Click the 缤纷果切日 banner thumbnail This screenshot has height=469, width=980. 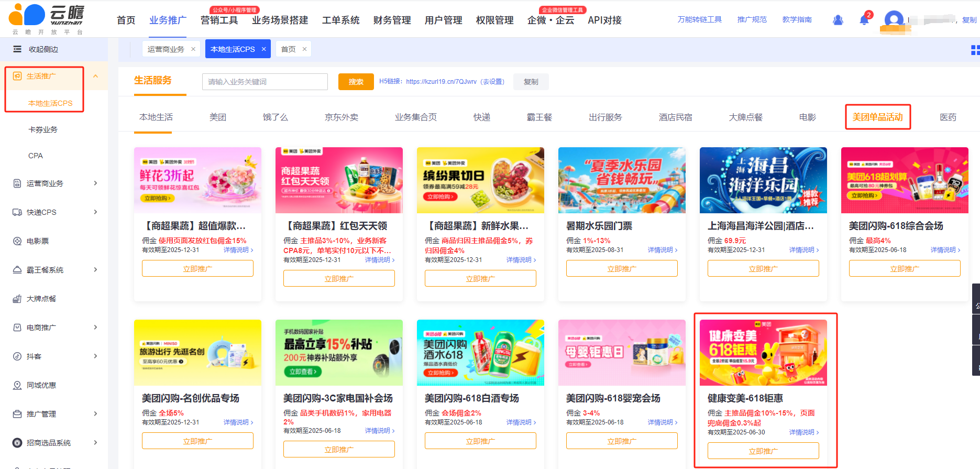[480, 180]
